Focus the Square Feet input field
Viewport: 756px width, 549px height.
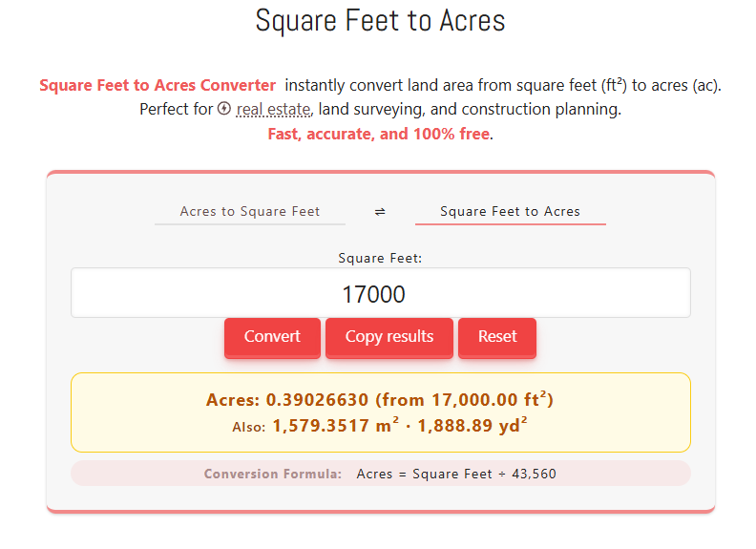380,293
